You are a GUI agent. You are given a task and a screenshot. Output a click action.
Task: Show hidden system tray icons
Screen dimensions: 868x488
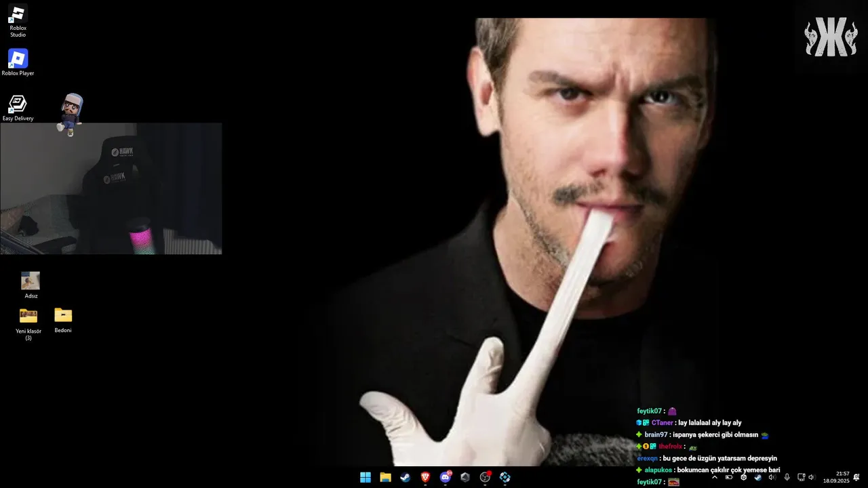click(714, 477)
